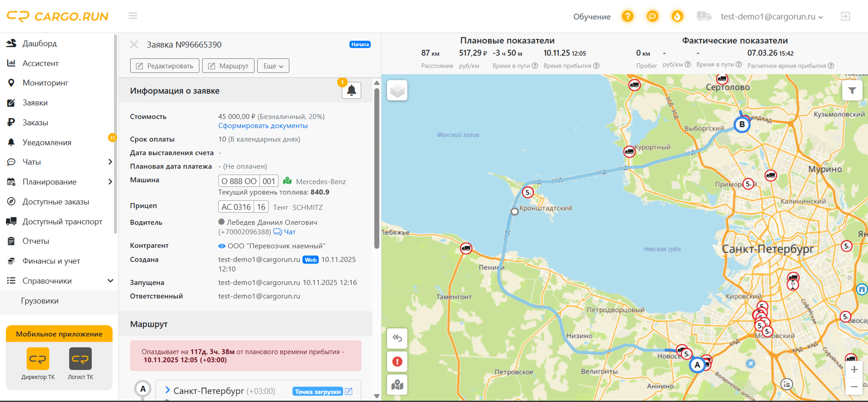Open Уведомления in sidebar
This screenshot has height=402, width=868.
point(47,142)
